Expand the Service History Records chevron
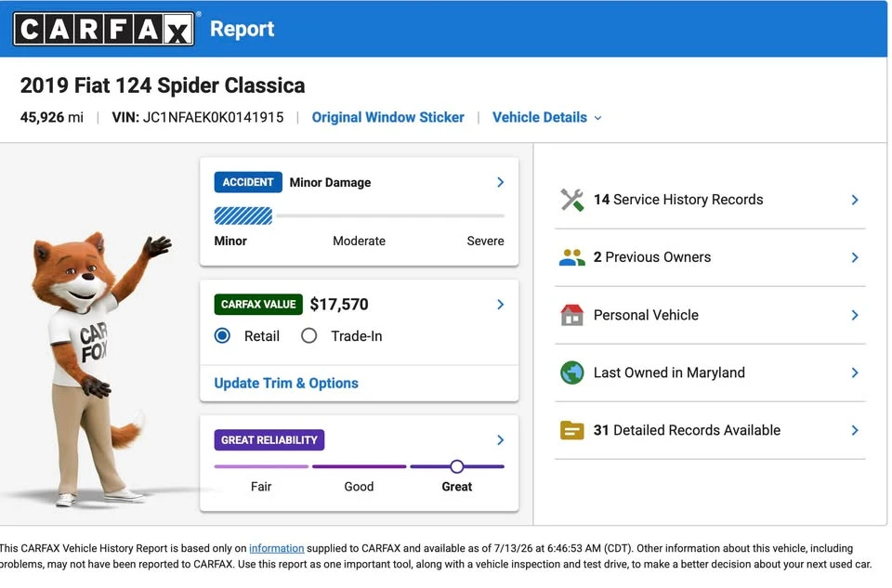Screen dimensions: 892x588 (x=855, y=200)
